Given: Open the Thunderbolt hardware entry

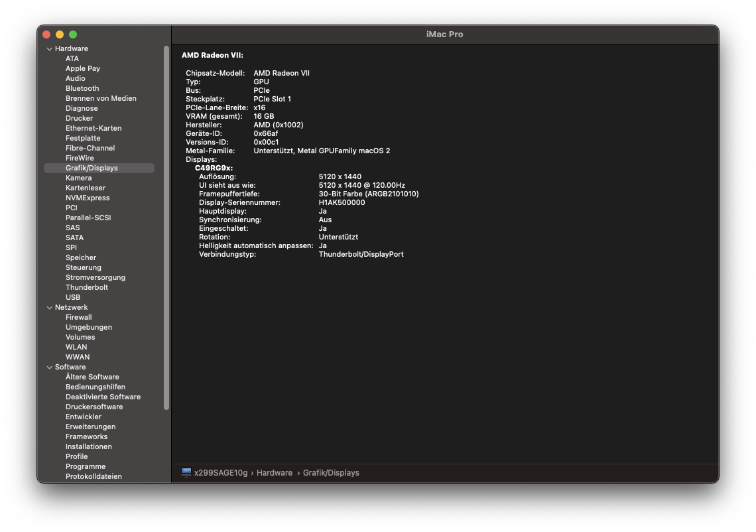Looking at the screenshot, I should (86, 287).
